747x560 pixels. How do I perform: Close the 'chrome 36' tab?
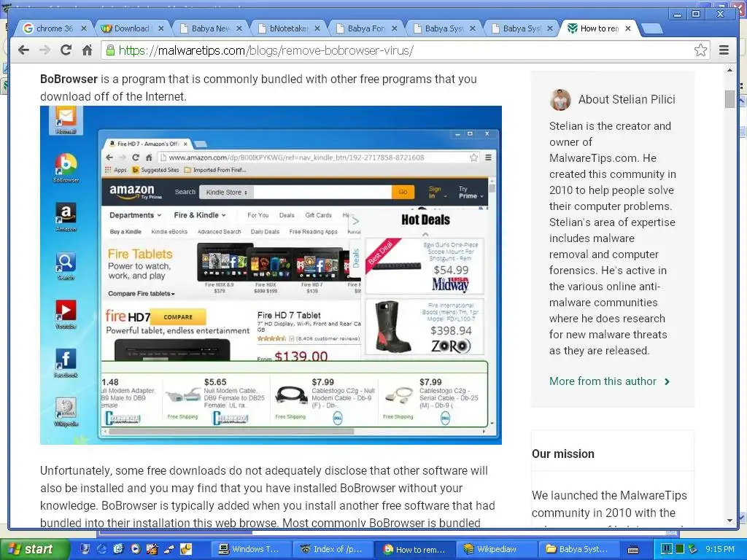(x=84, y=28)
